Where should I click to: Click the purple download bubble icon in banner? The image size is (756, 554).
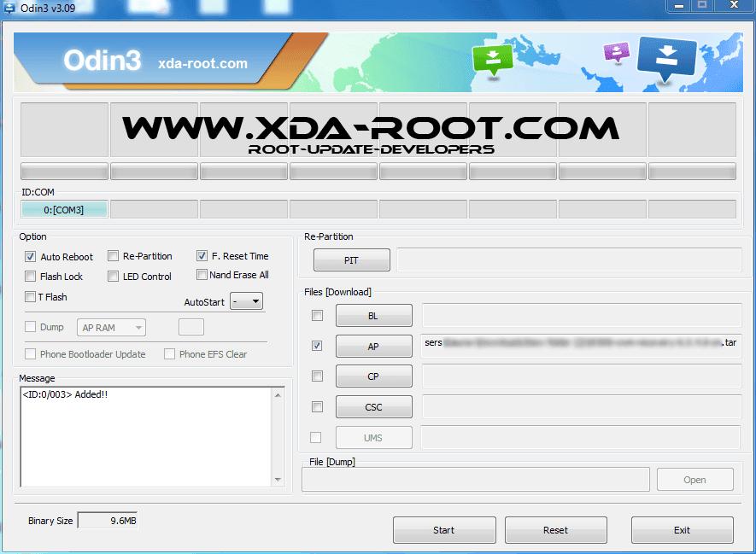tap(616, 53)
